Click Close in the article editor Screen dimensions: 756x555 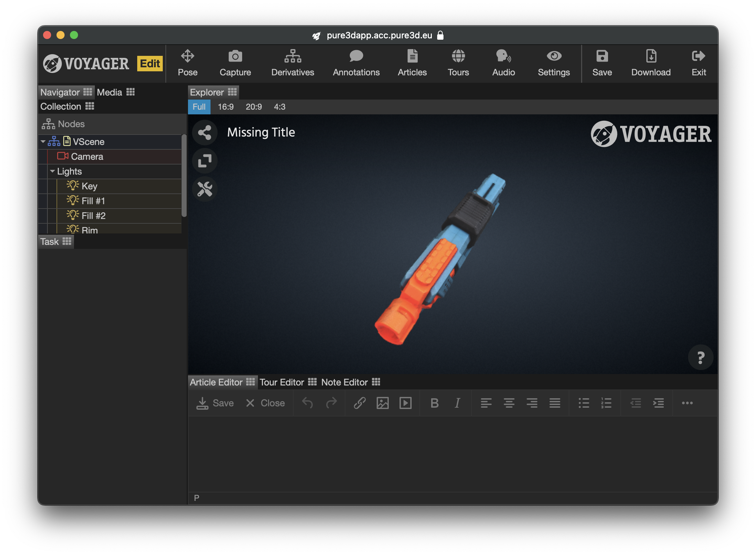265,403
